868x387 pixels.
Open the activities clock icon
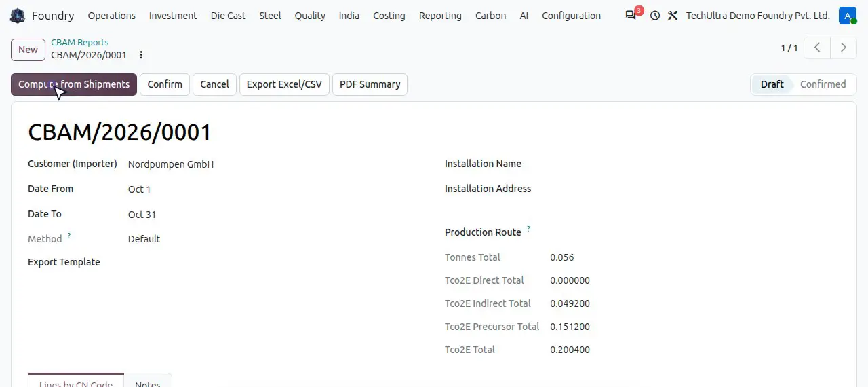tap(654, 16)
